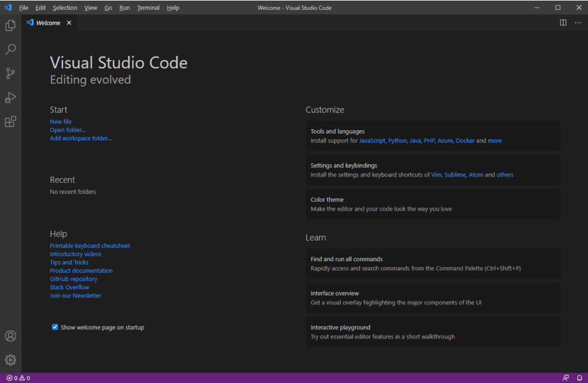Screen dimensions: 588x383
Task: Split the editor using the layout icon
Action: click(x=563, y=22)
